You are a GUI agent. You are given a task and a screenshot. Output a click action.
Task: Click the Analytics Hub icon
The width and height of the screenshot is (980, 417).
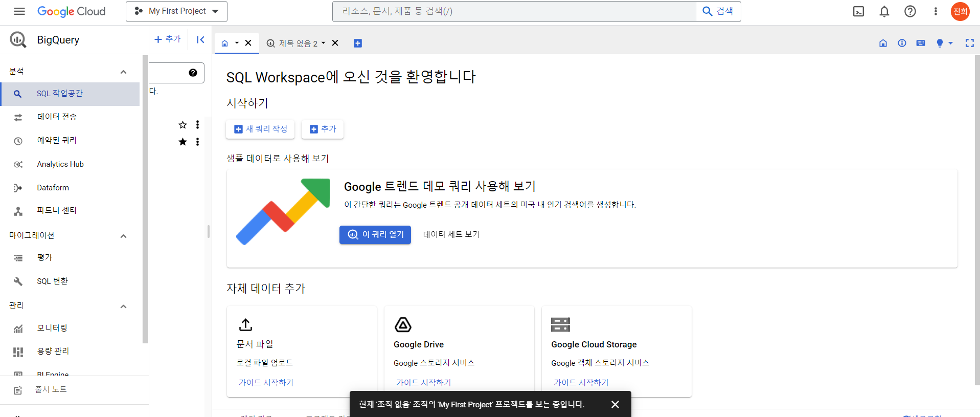[x=18, y=164]
